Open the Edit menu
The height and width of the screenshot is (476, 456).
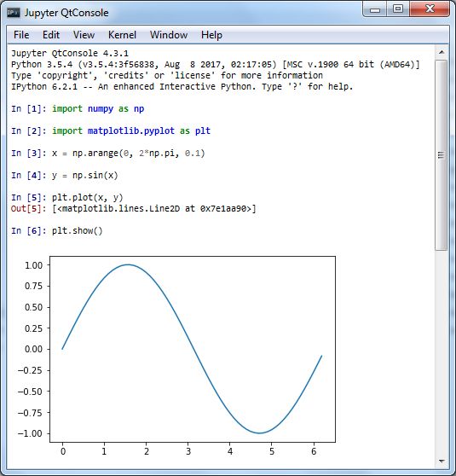(51, 35)
